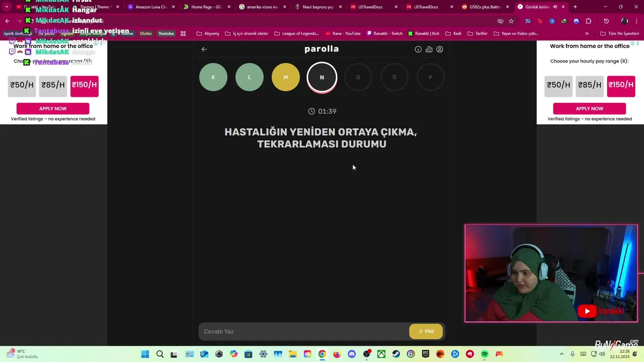Expand the tab search dropdown arrow
The height and width of the screenshot is (362, 644).
coord(7,7)
